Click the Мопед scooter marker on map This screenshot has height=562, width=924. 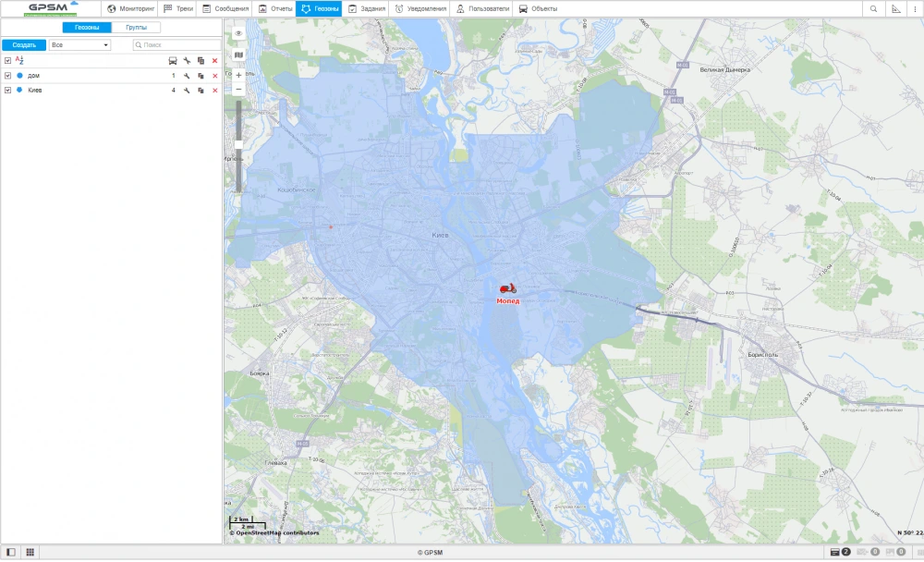tap(507, 289)
